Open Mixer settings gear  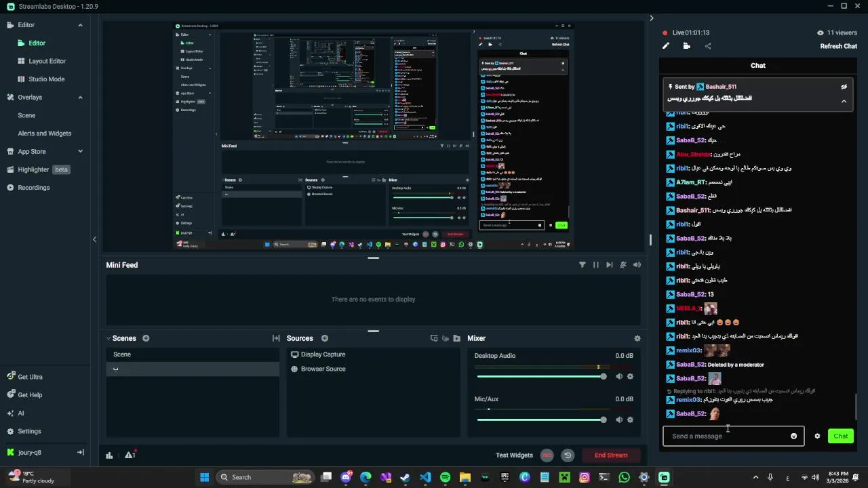(x=637, y=338)
